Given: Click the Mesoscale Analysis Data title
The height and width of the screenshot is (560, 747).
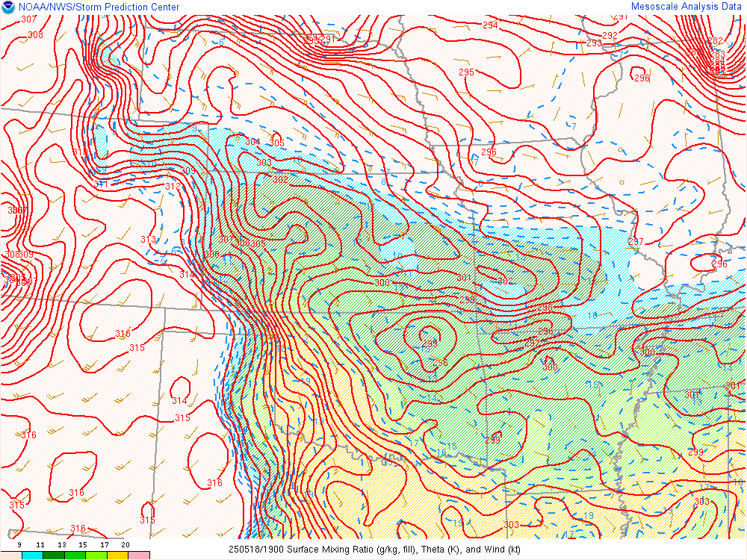Looking at the screenshot, I should tap(686, 7).
